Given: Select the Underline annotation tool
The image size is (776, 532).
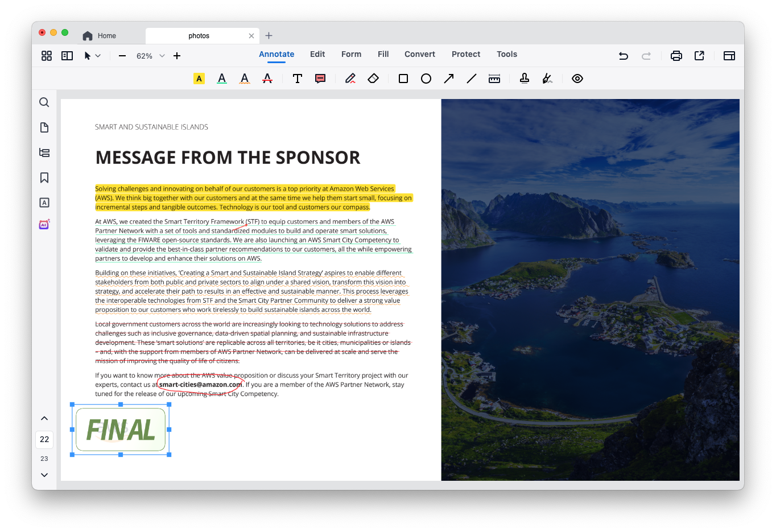Looking at the screenshot, I should 222,78.
